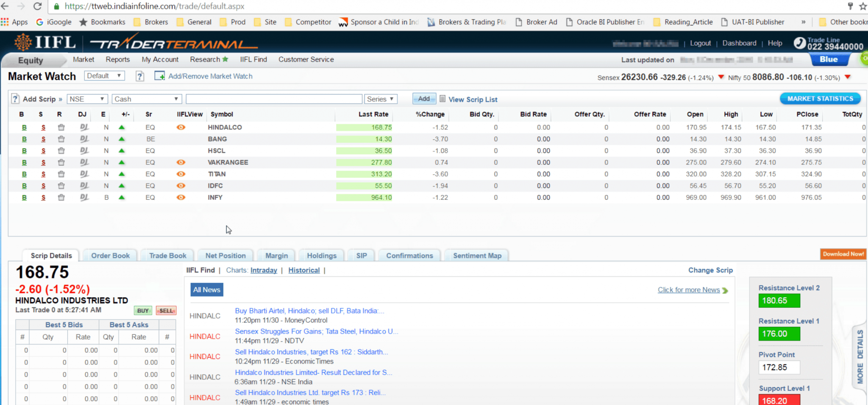Open Click for more News link
Screen dimensions: 868x405
pyautogui.click(x=689, y=290)
